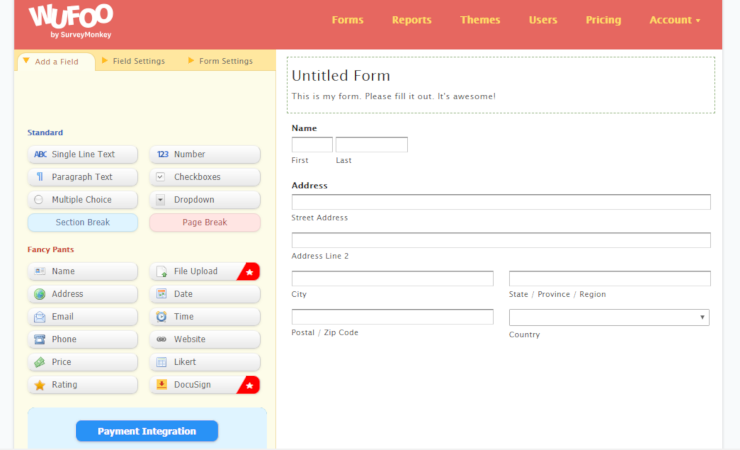The image size is (740, 450).
Task: Open the Themes page
Action: [480, 20]
